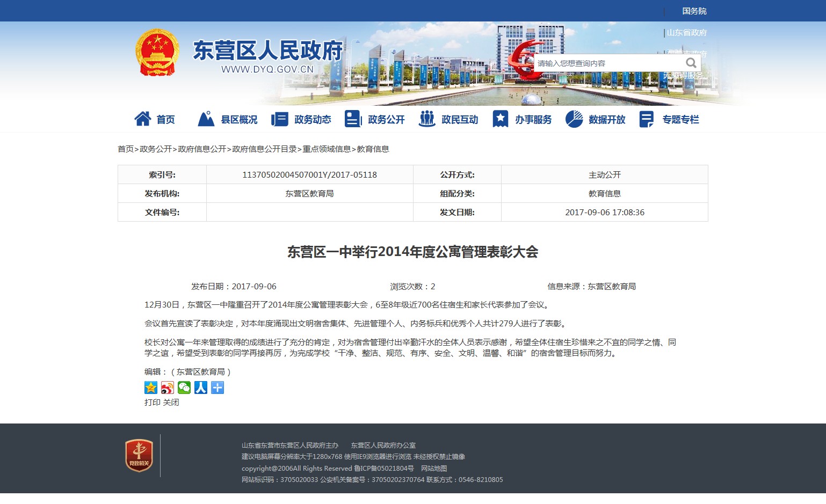Screen dimensions: 826x504
Task: Share article via WeChat icon
Action: pos(184,388)
